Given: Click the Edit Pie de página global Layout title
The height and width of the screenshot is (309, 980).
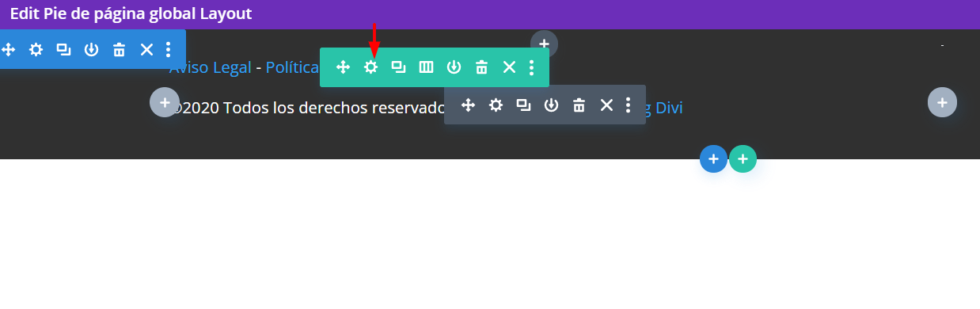Looking at the screenshot, I should coord(131,13).
